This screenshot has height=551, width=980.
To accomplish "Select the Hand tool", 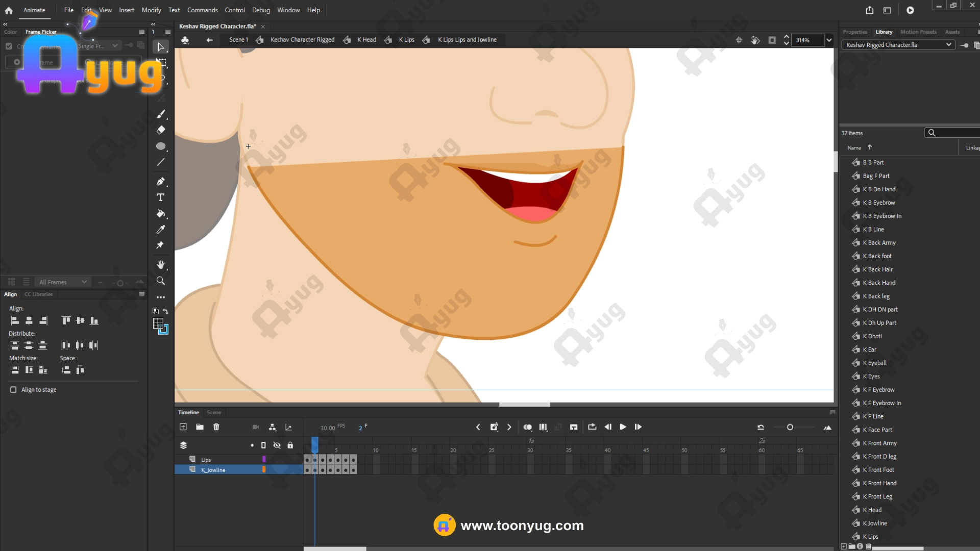I will point(161,264).
